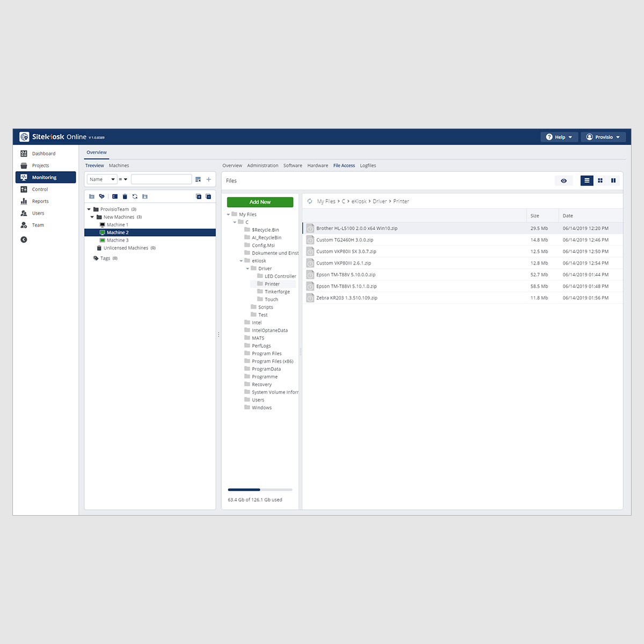Open the Logfiles tab

pyautogui.click(x=368, y=165)
